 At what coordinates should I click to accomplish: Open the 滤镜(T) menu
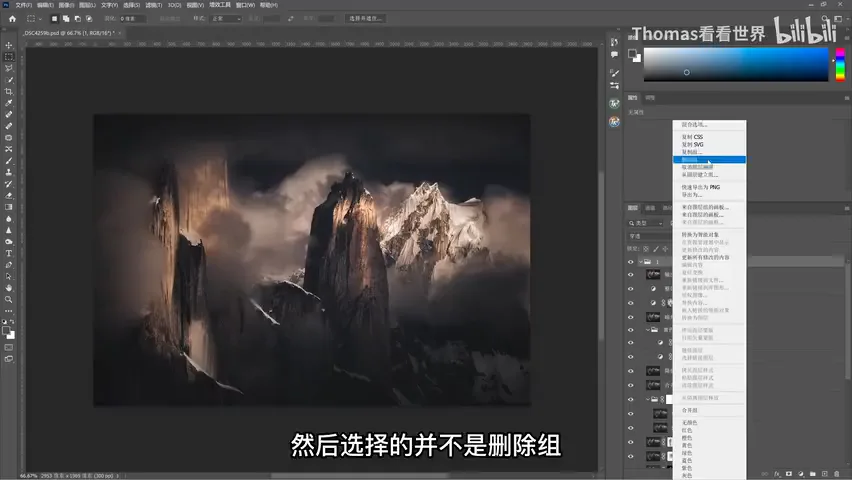point(154,5)
